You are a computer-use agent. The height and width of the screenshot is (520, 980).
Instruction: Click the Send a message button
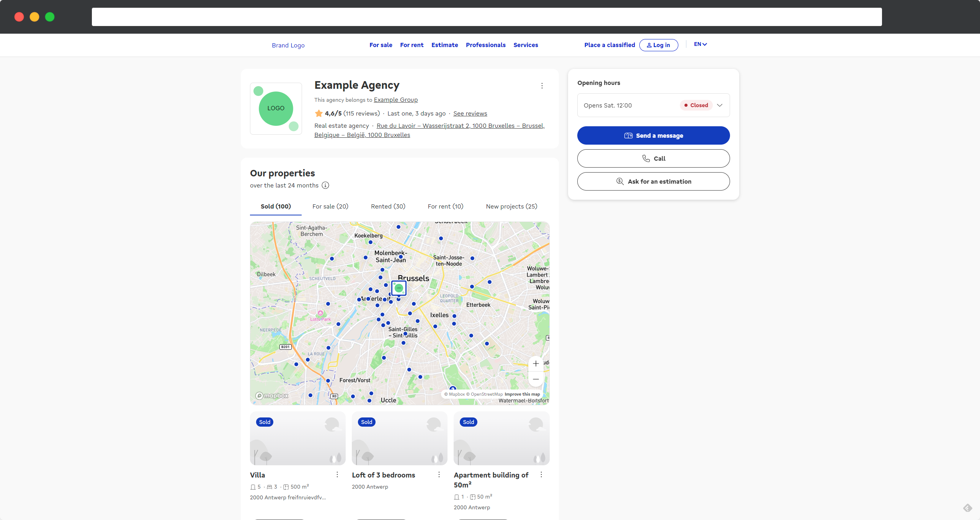coord(653,135)
